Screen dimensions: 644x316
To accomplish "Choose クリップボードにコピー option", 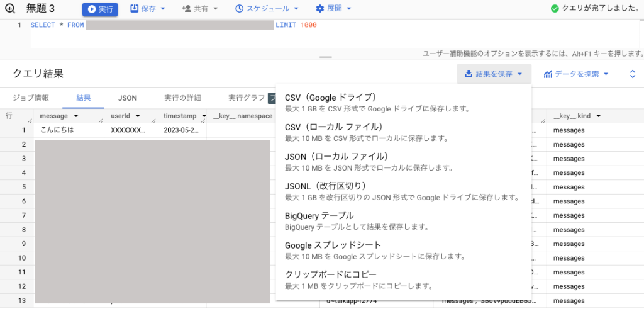I will point(331,274).
